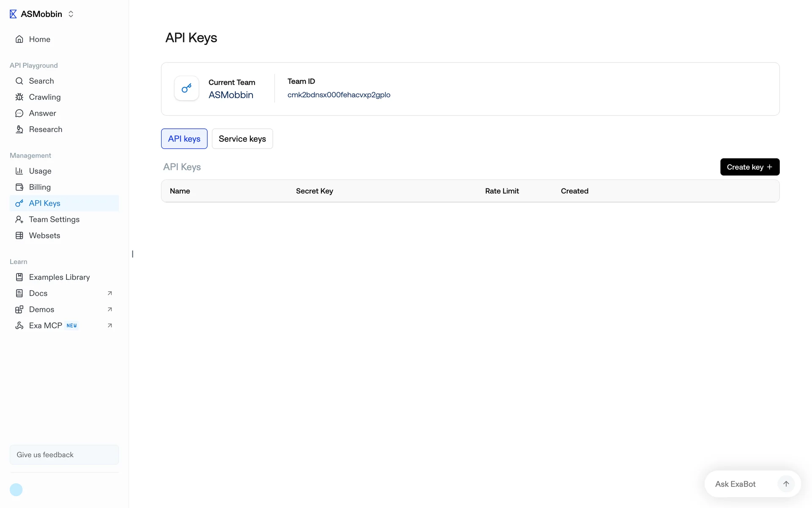Viewport: 812px width, 508px height.
Task: Open Search playground via magnifier icon
Action: click(x=19, y=81)
